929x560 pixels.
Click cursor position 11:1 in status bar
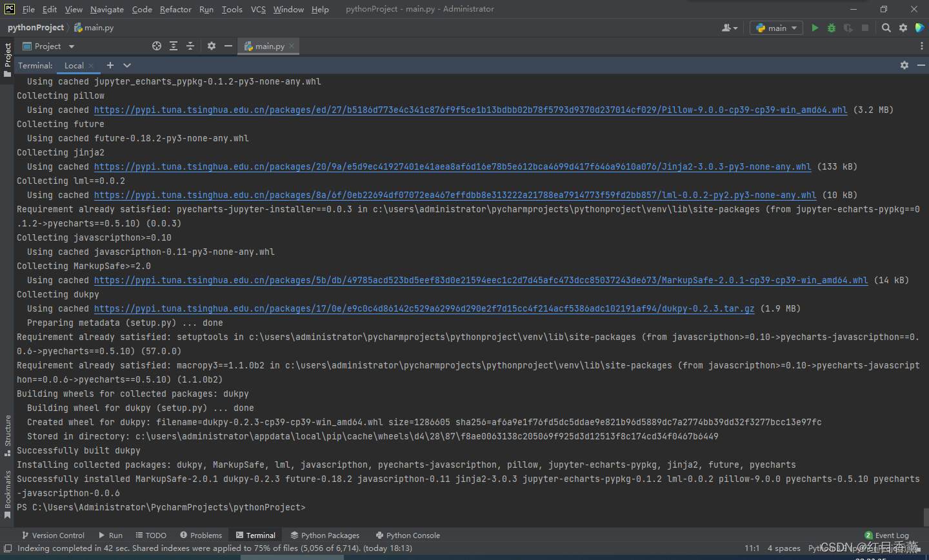(x=752, y=548)
